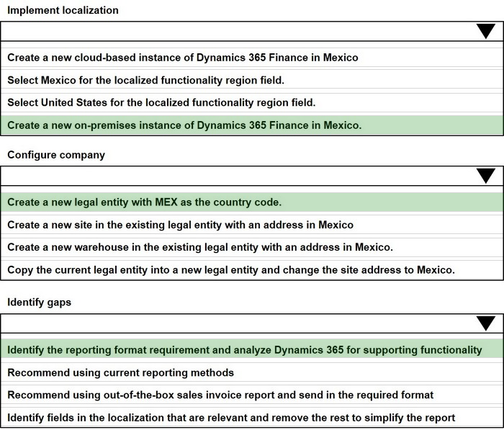Click the Implement localization heading
Screen dimensions: 504x430
(x=63, y=10)
